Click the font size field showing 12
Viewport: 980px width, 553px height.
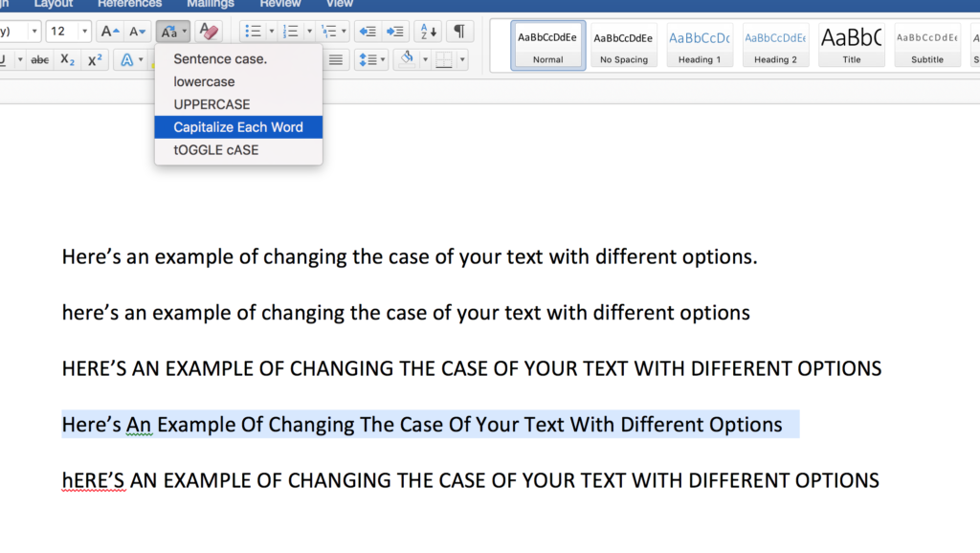click(x=62, y=32)
